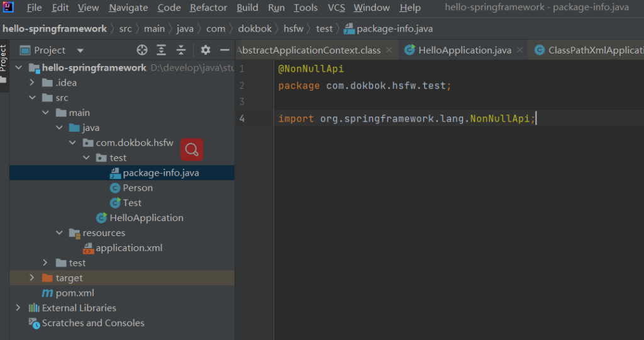Click line number 3 in editor gutter
This screenshot has width=644, height=340.
tap(242, 101)
